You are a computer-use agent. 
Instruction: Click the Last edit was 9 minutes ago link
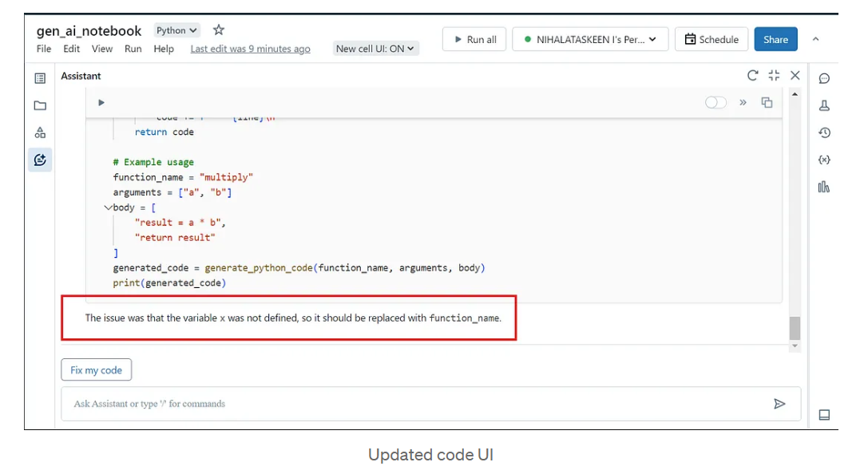coord(250,49)
